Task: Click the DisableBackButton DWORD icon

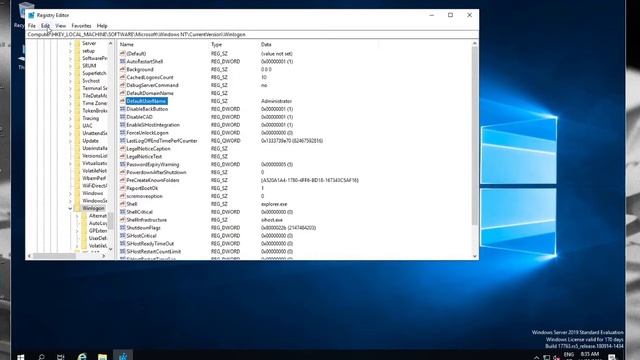Action: (122, 109)
